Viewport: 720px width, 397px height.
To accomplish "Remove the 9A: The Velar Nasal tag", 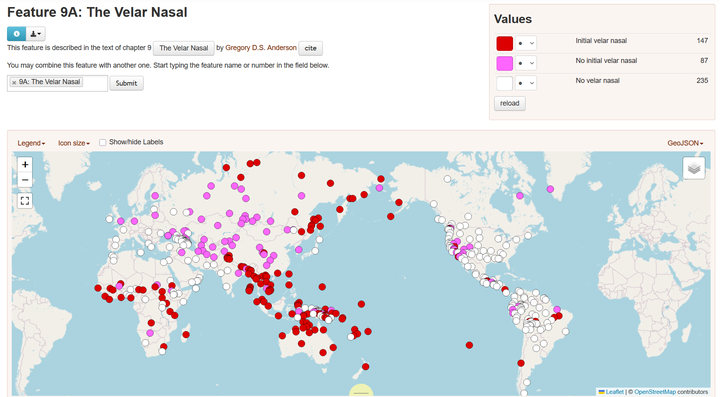I will (14, 82).
